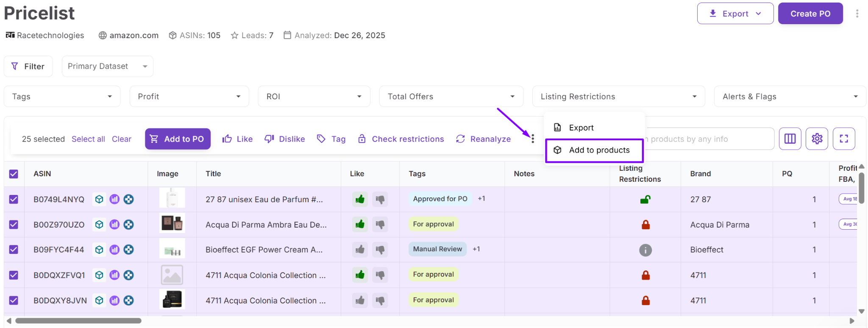Open the Filter button

click(28, 66)
